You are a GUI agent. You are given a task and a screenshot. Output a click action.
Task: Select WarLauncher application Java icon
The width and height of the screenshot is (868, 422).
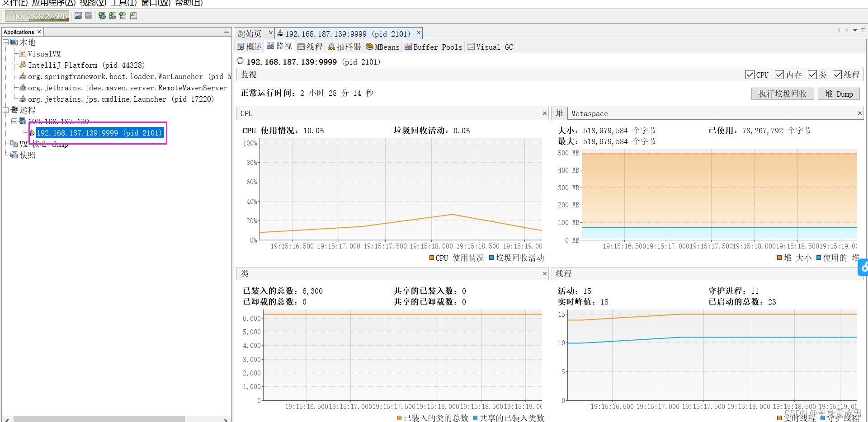click(23, 76)
